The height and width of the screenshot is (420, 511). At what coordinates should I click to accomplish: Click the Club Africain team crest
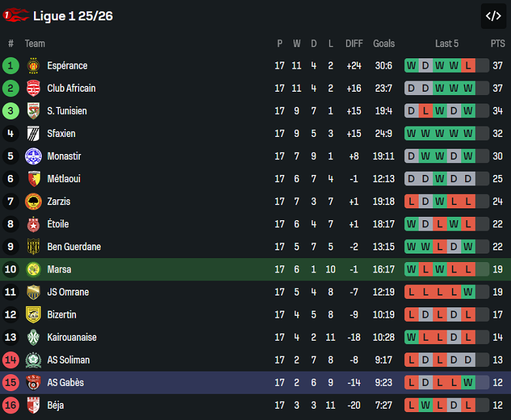(33, 88)
